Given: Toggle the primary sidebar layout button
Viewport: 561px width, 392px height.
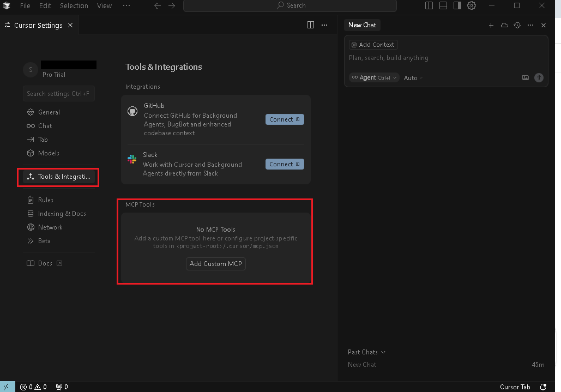Looking at the screenshot, I should pos(429,5).
